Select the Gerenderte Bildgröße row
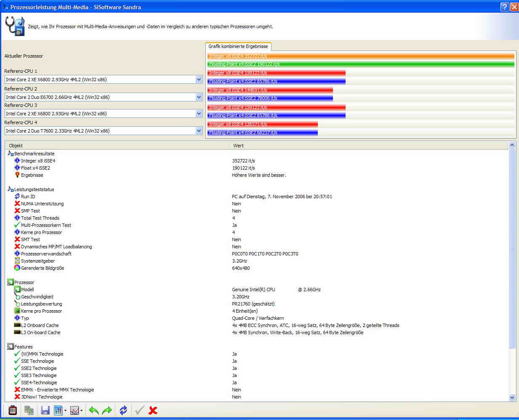Screen dimensions: 519x420 (x=257, y=268)
